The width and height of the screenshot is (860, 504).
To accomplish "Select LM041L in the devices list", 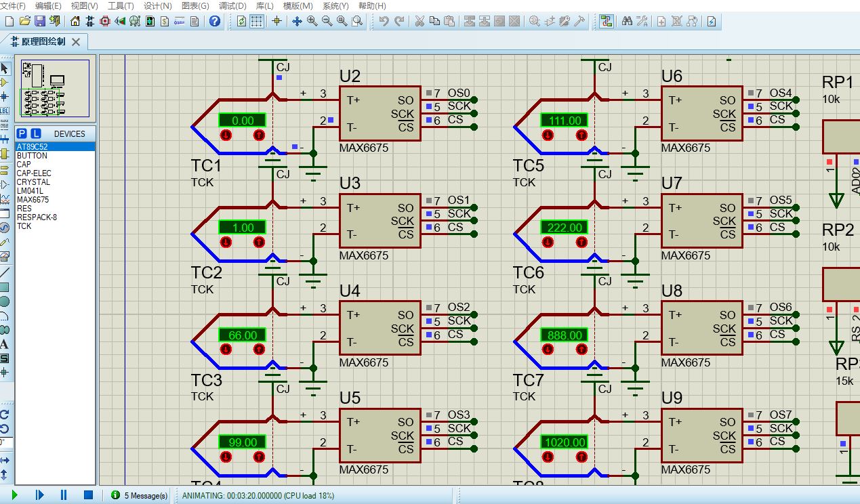I will (x=55, y=191).
